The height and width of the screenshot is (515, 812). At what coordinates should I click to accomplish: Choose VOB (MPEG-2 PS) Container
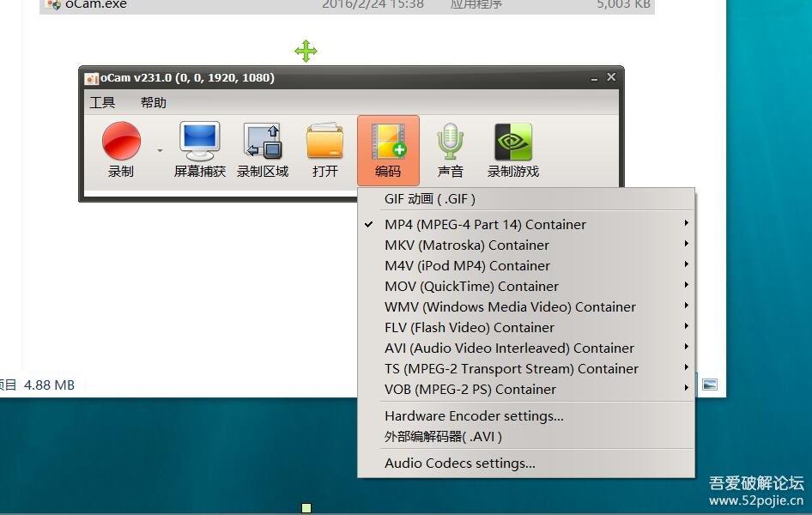click(526, 390)
